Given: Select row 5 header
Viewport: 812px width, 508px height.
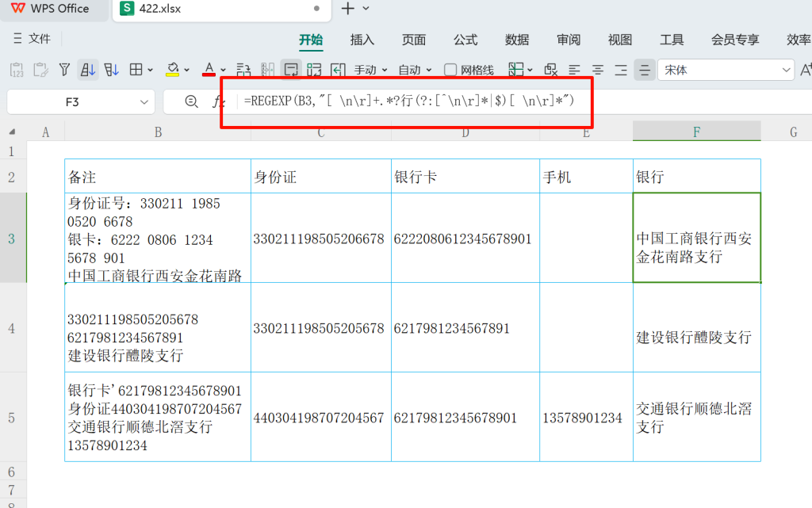Looking at the screenshot, I should 11,418.
